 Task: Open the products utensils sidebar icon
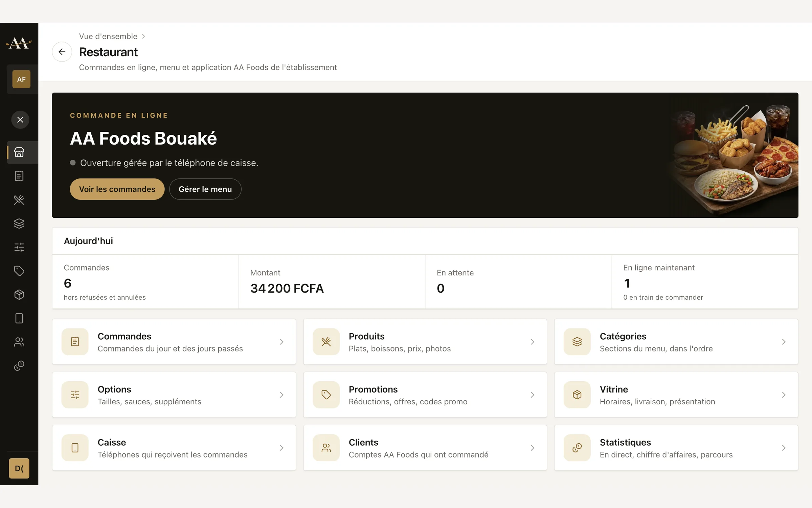(19, 200)
